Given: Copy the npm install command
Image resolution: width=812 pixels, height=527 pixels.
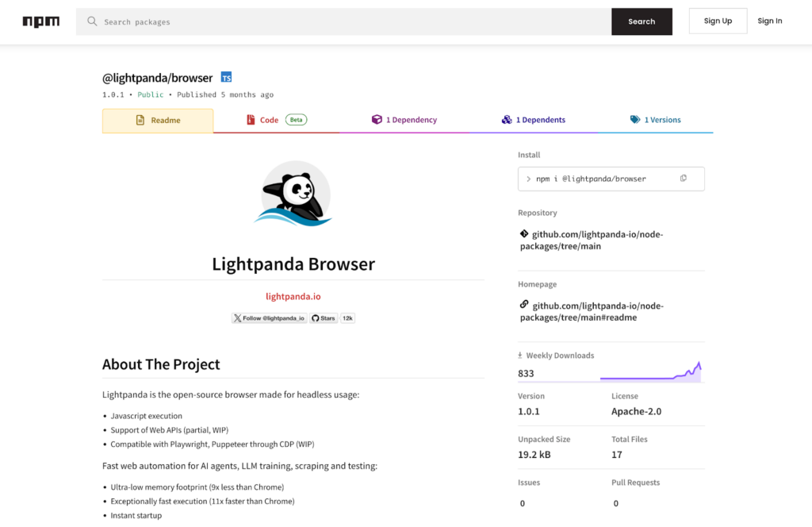Looking at the screenshot, I should coord(684,179).
